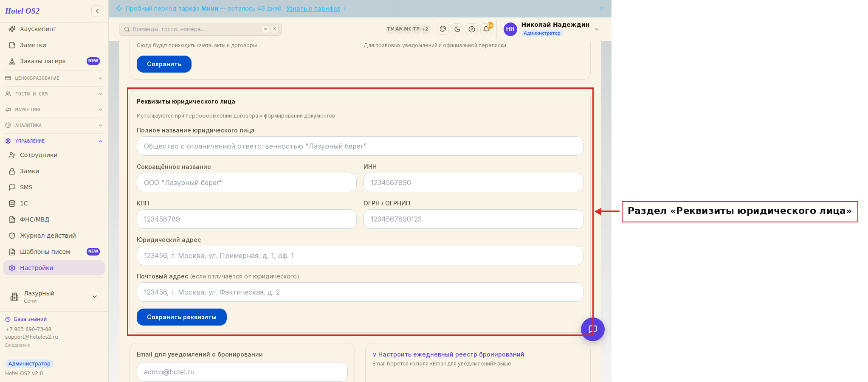Click into the ИНН input field
The height and width of the screenshot is (382, 868).
tap(473, 183)
